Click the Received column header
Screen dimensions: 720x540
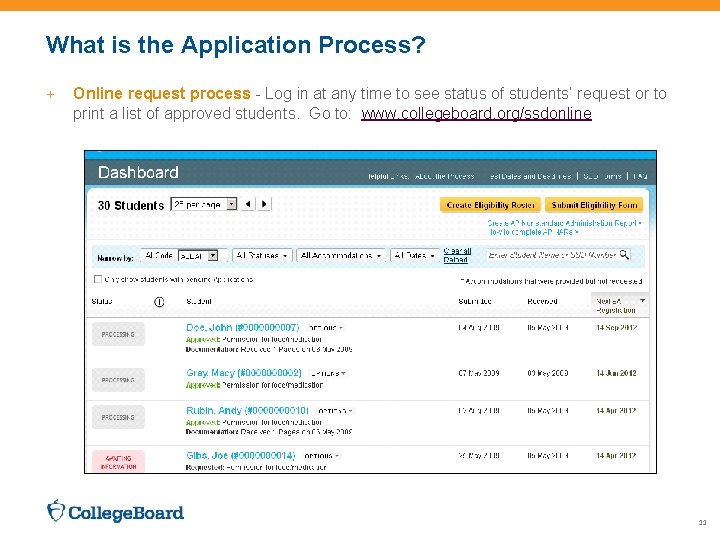pos(542,301)
